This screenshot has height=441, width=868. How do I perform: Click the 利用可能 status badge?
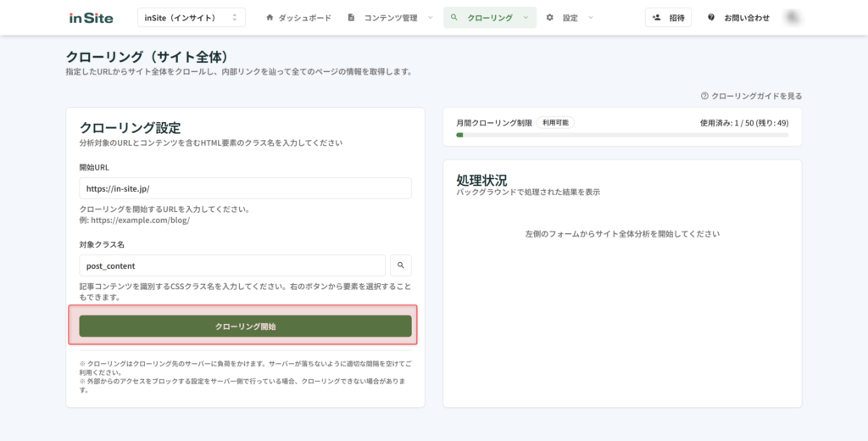pyautogui.click(x=555, y=123)
